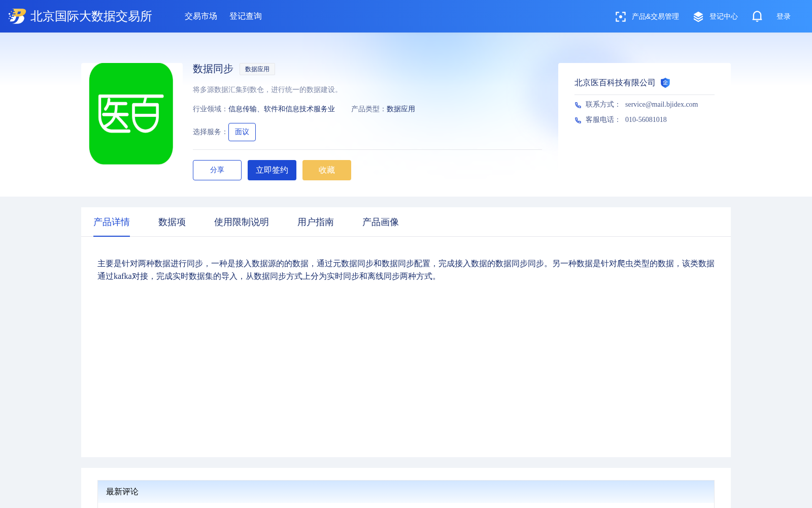
Task: Click the product summary 将多源数据汇集到数仓
Action: coord(266,90)
